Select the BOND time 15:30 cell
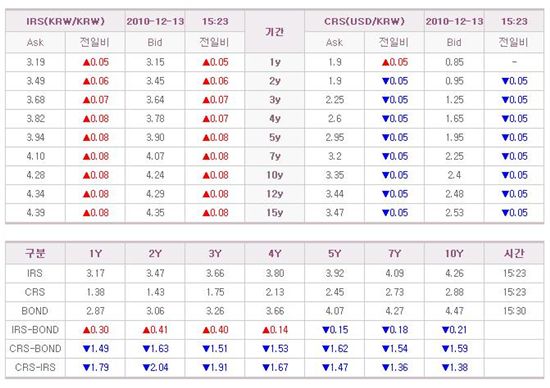Image resolution: width=550 pixels, height=388 pixels. (x=514, y=311)
